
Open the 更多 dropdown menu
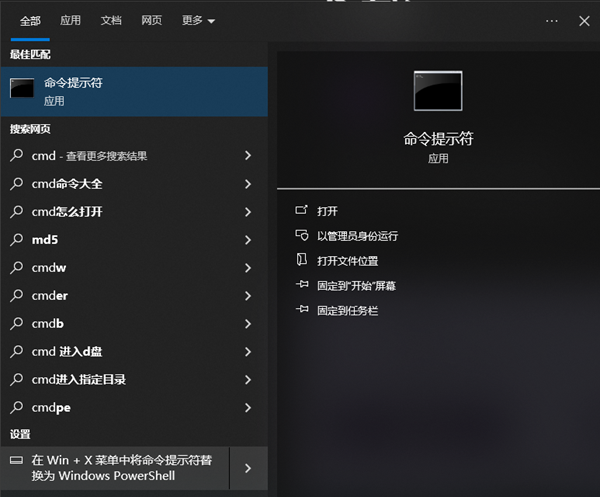point(198,20)
